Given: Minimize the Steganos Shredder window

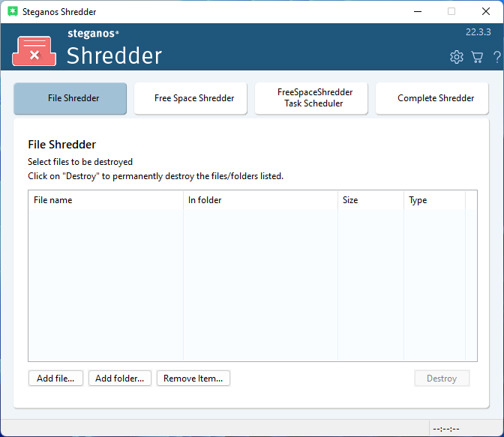Looking at the screenshot, I should [x=417, y=12].
